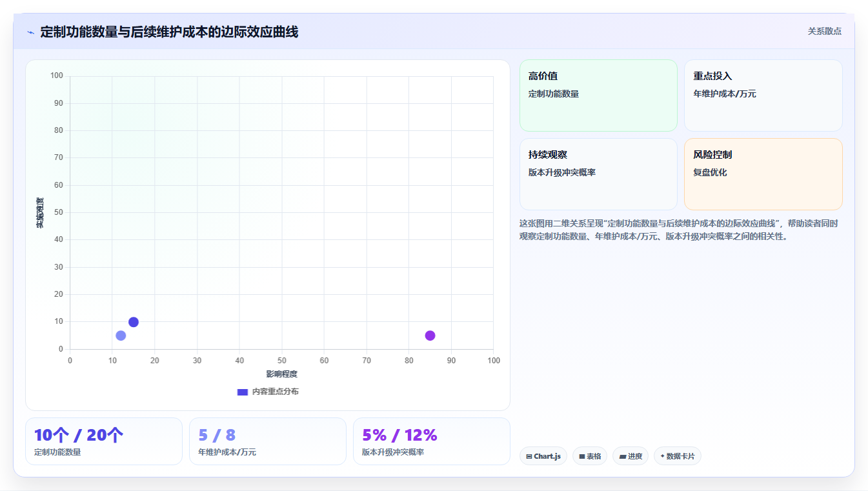Click the 表格 tag
The image size is (868, 491).
point(590,456)
